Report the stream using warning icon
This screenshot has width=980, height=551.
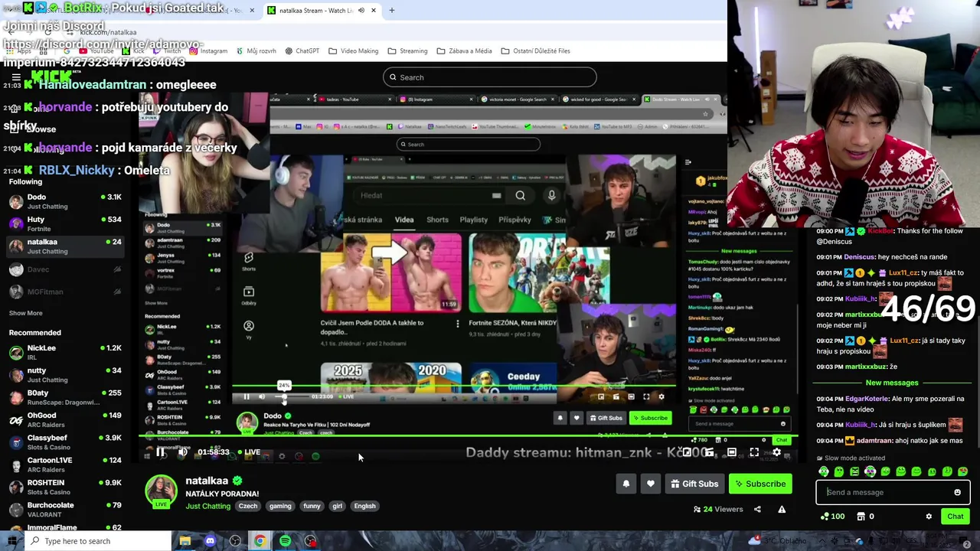(x=782, y=509)
